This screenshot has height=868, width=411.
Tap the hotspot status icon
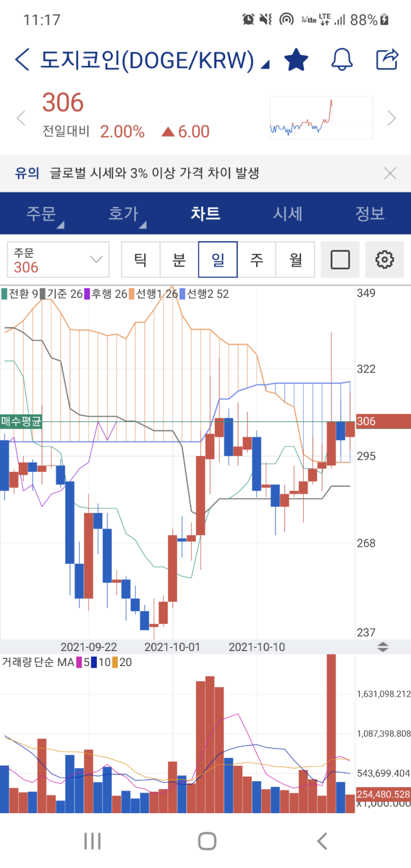point(286,19)
